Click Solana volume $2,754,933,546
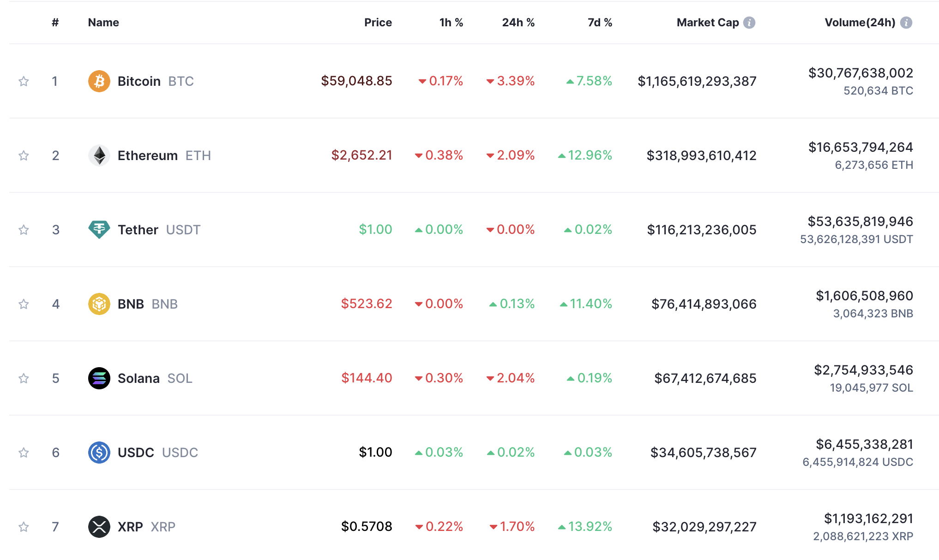Screen dimensions: 939x560 tap(863, 370)
